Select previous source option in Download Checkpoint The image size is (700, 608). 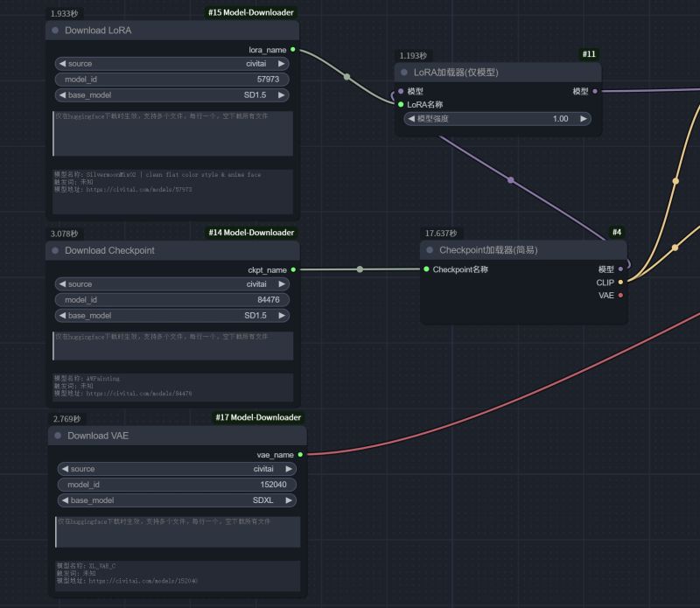point(62,284)
